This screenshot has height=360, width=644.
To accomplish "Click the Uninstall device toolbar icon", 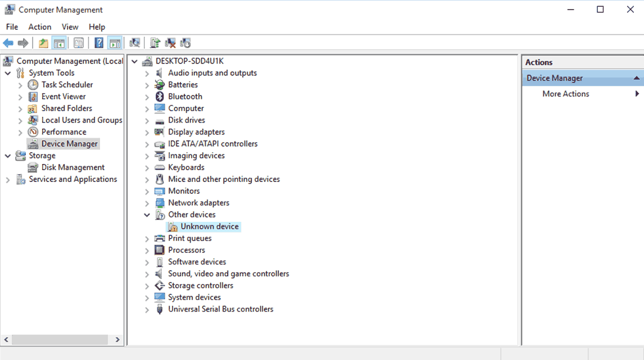I will (170, 43).
